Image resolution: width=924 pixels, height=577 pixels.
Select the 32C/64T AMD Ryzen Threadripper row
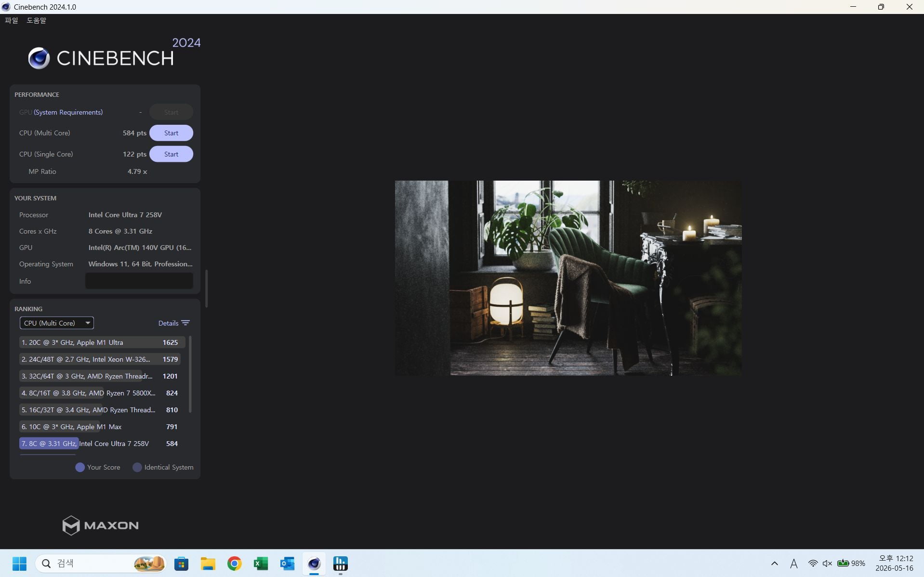click(100, 376)
